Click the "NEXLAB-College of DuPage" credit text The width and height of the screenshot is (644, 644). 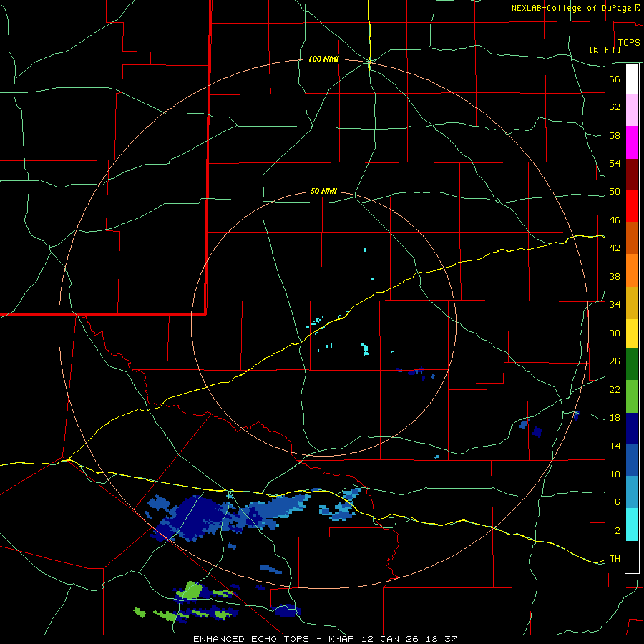point(572,8)
